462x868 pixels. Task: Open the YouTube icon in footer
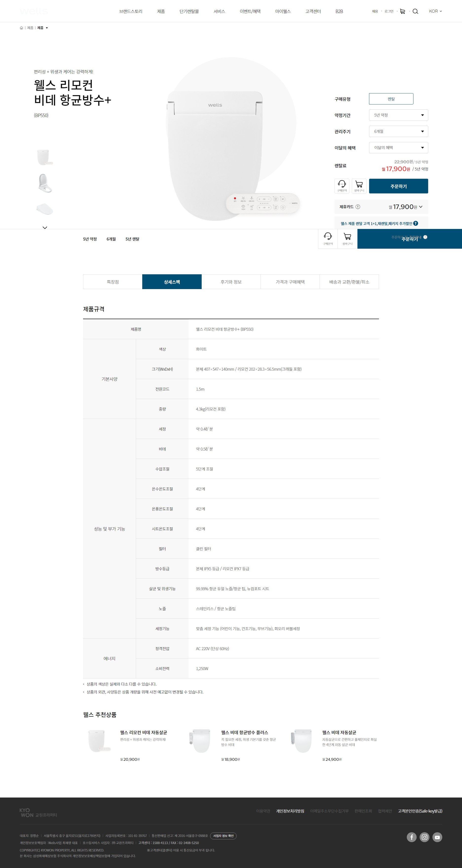click(437, 837)
